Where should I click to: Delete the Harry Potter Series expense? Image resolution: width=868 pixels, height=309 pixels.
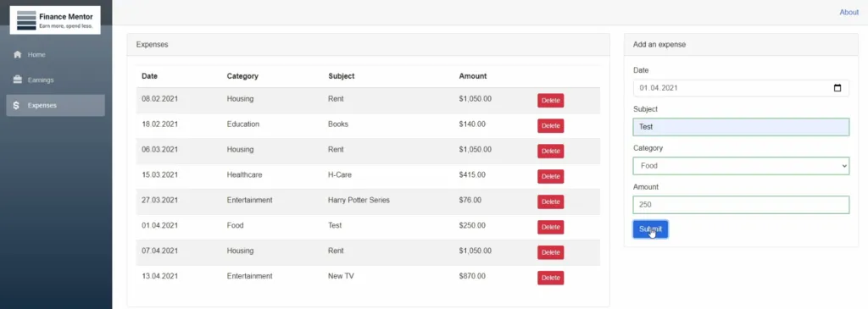(x=550, y=201)
